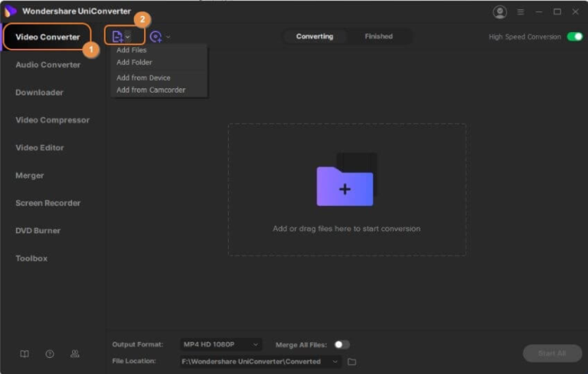Viewport: 588px width, 374px height.
Task: Open the hamburger menu icon
Action: point(521,12)
